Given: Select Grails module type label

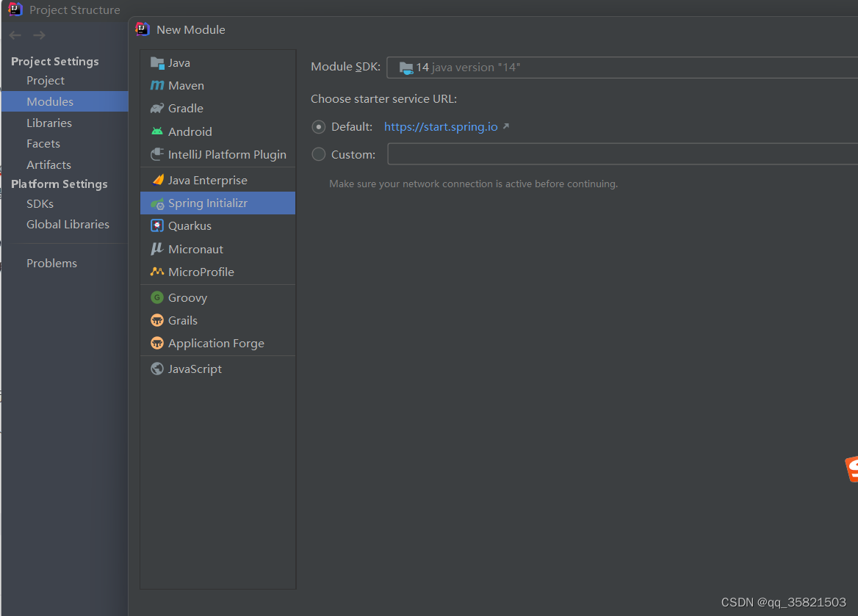Looking at the screenshot, I should [183, 321].
